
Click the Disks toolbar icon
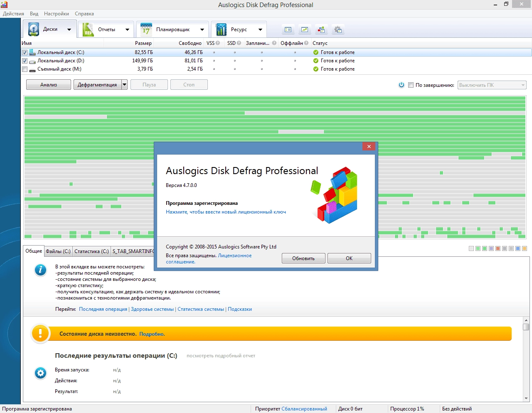tap(33, 29)
